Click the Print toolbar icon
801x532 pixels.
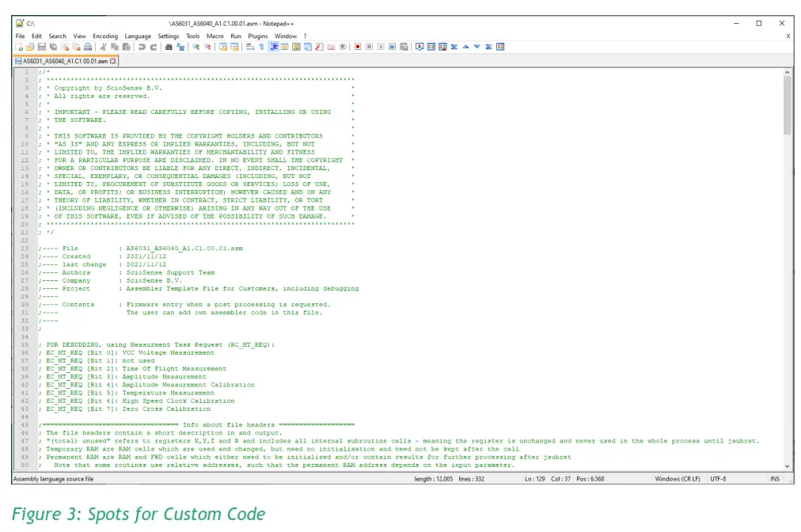pyautogui.click(x=89, y=47)
